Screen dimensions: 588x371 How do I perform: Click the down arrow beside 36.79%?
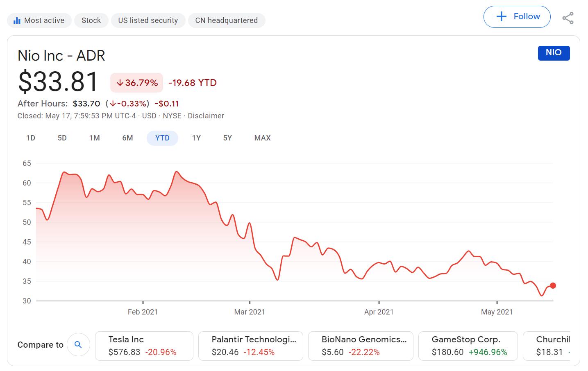click(120, 83)
